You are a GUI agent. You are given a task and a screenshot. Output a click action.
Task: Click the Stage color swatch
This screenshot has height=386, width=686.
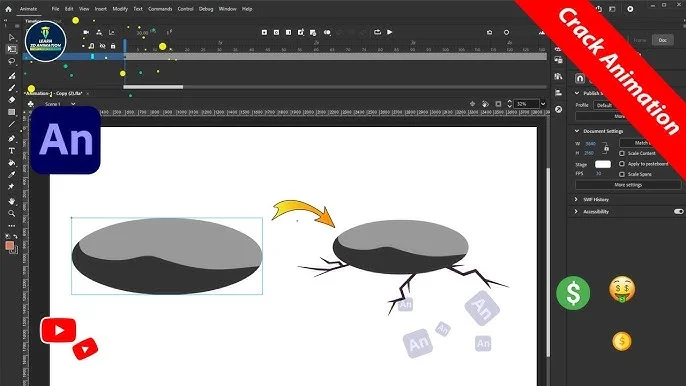(x=602, y=164)
